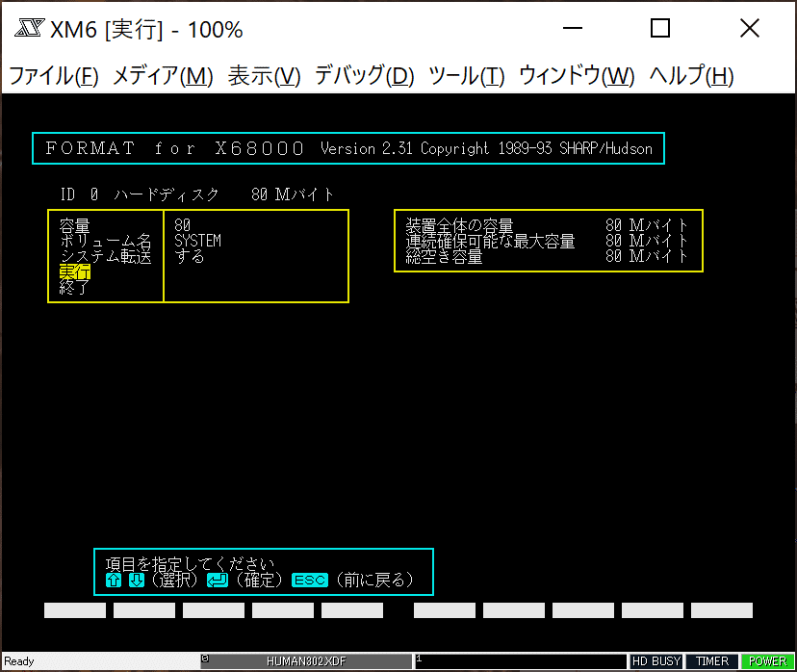Open the ヘルプ(H) menu
This screenshot has height=672, width=797.
(691, 76)
